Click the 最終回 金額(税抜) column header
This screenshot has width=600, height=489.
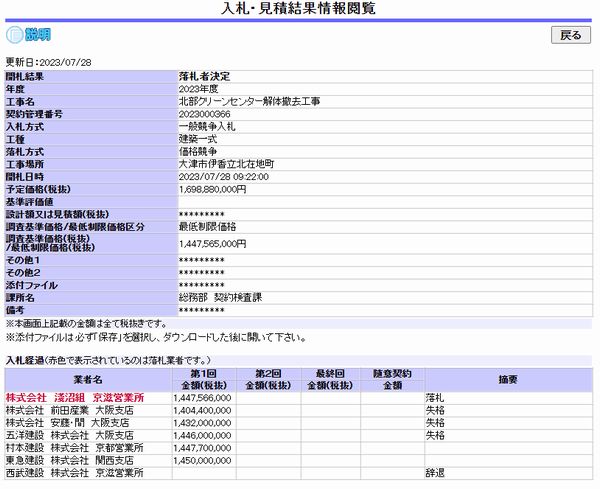[331, 380]
